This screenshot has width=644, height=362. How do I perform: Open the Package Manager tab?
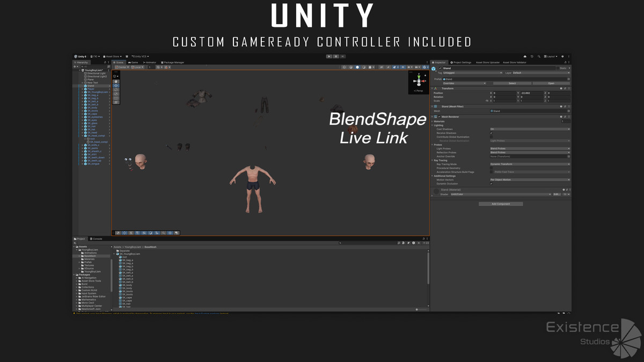pos(173,62)
